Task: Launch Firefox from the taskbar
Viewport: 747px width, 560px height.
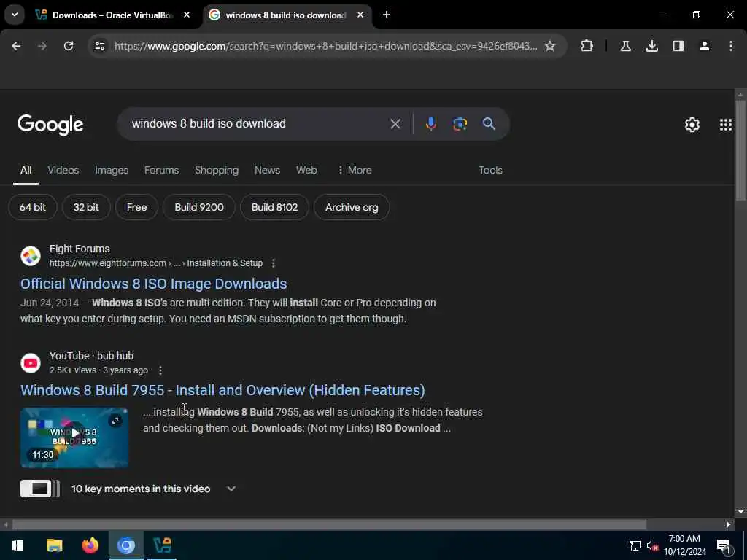Action: 90,545
